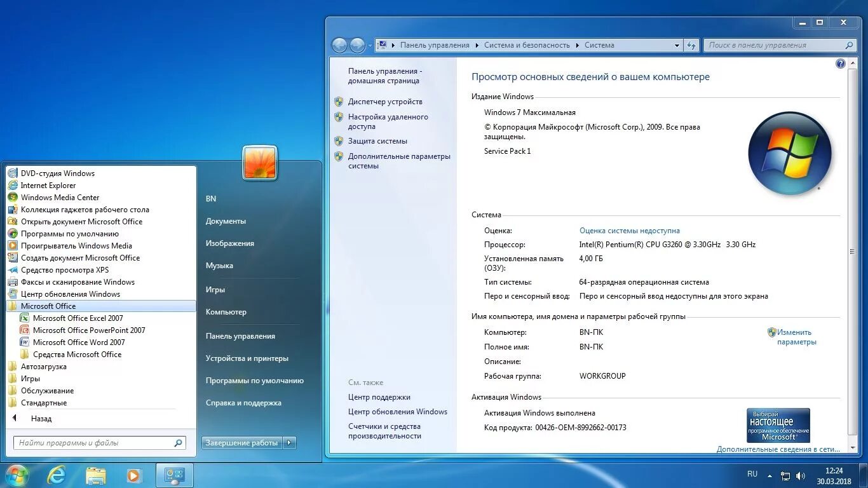Image resolution: width=868 pixels, height=488 pixels.
Task: Collapse the Microsoft Office folder
Action: pyautogui.click(x=101, y=306)
